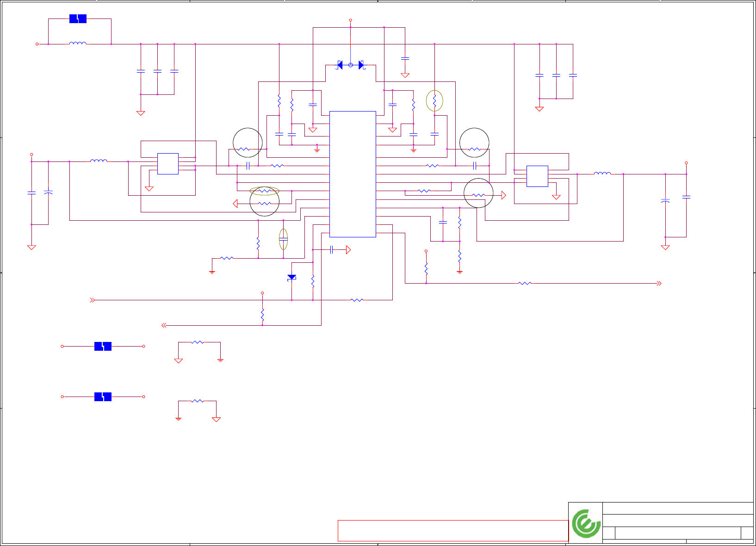
Task: Click the empty red-outlined box beside title block
Action: click(453, 530)
